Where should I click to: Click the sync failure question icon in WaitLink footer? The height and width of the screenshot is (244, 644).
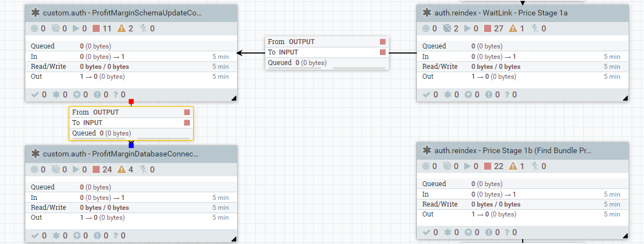click(x=507, y=95)
